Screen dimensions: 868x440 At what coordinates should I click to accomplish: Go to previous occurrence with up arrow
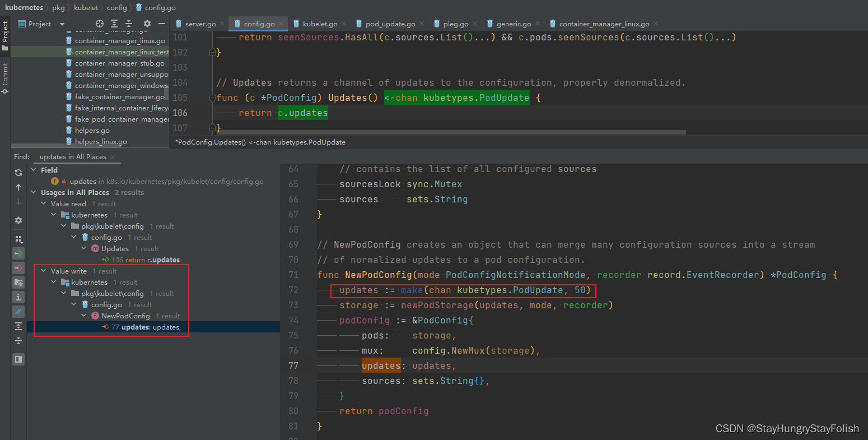tap(18, 187)
